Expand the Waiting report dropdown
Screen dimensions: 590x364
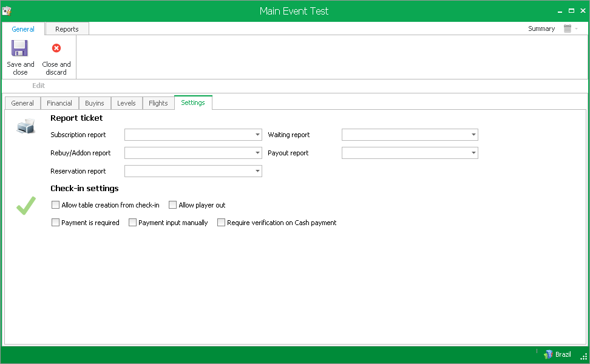[473, 135]
